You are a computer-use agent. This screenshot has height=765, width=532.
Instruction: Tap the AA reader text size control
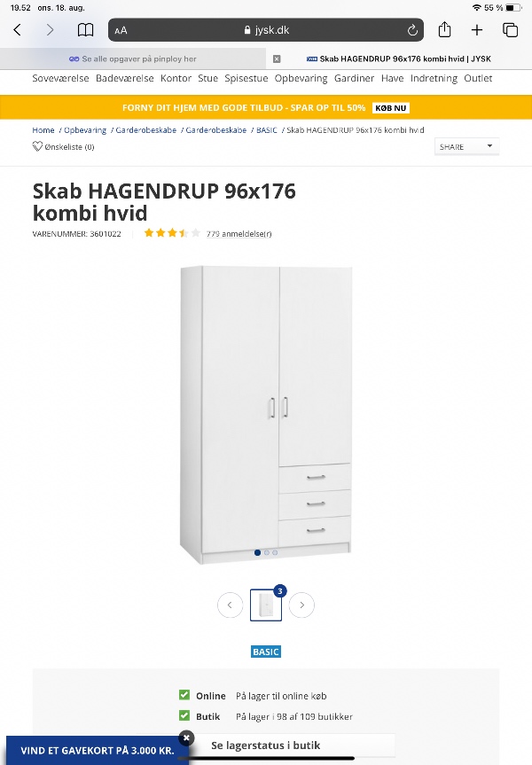click(121, 31)
